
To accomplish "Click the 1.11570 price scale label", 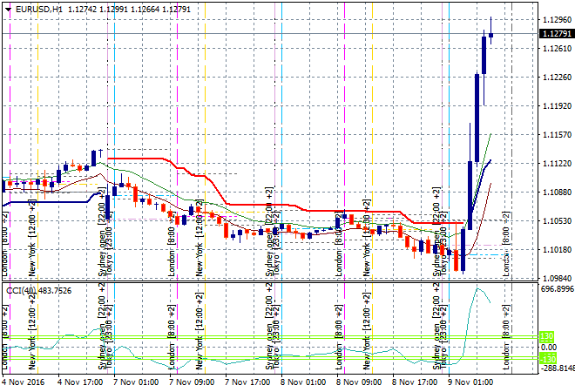I will click(x=555, y=135).
